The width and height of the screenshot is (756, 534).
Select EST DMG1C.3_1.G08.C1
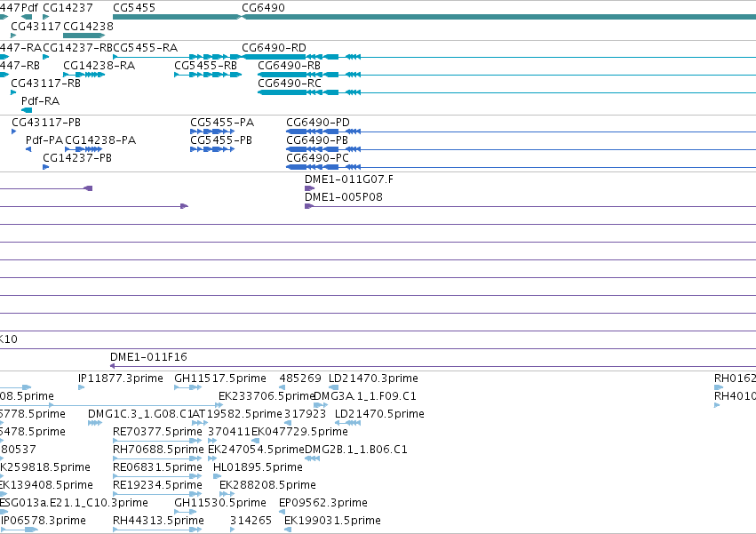click(x=139, y=414)
